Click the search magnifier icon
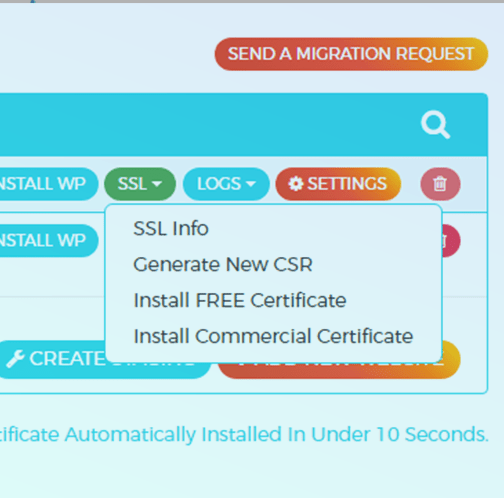 [435, 125]
